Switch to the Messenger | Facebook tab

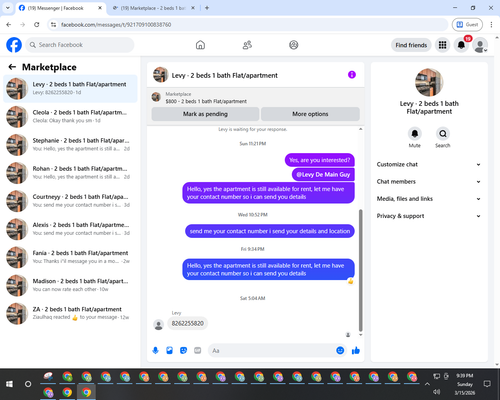[x=60, y=8]
